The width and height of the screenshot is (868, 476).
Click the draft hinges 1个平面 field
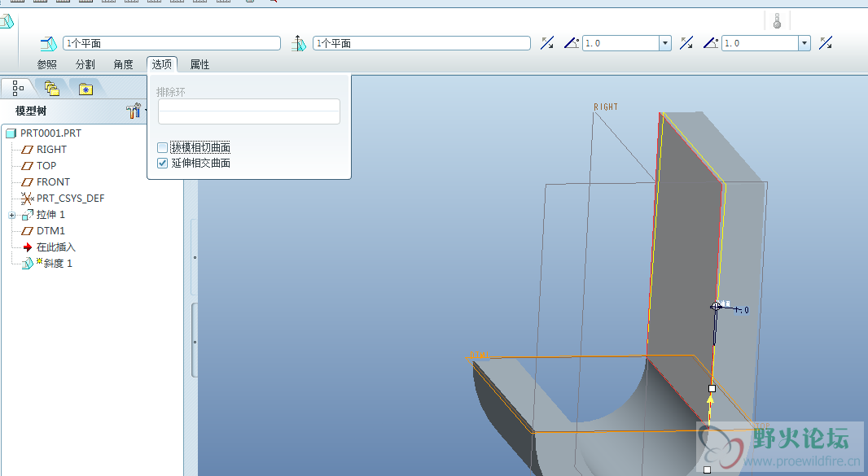pyautogui.click(x=172, y=43)
